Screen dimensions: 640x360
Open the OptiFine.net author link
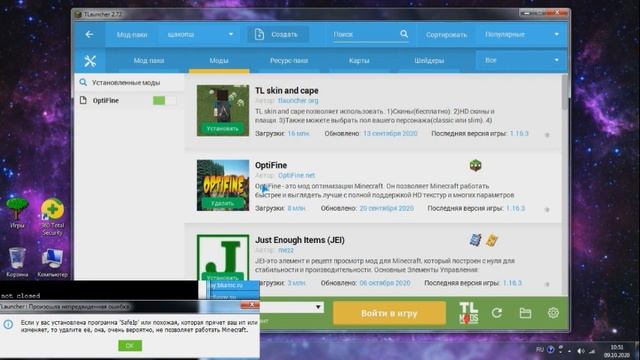pos(296,176)
